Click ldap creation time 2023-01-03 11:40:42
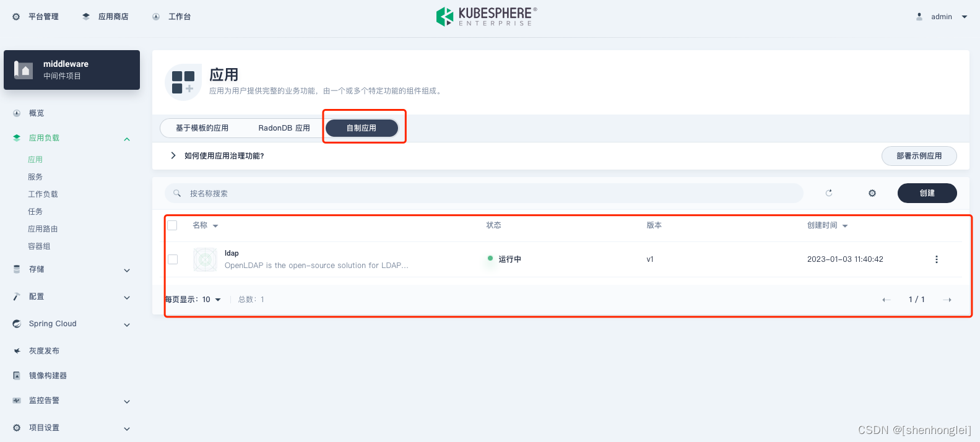This screenshot has height=442, width=980. click(x=845, y=259)
